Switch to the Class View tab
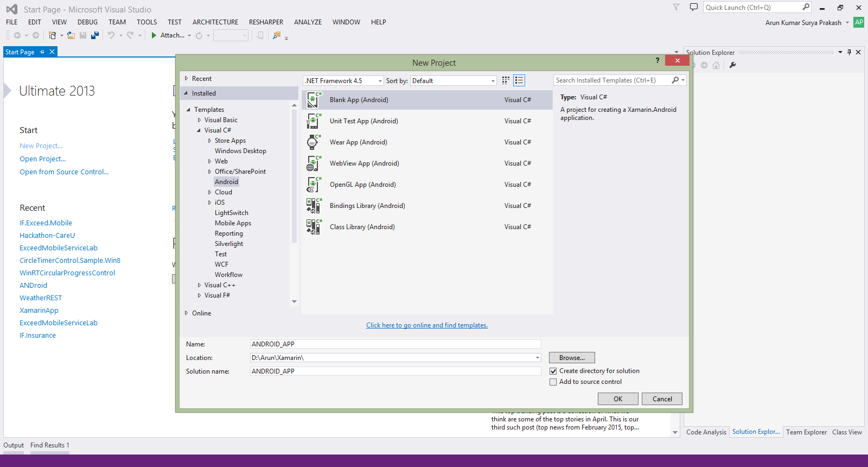Screen dimensions: 868x467 coord(847,432)
